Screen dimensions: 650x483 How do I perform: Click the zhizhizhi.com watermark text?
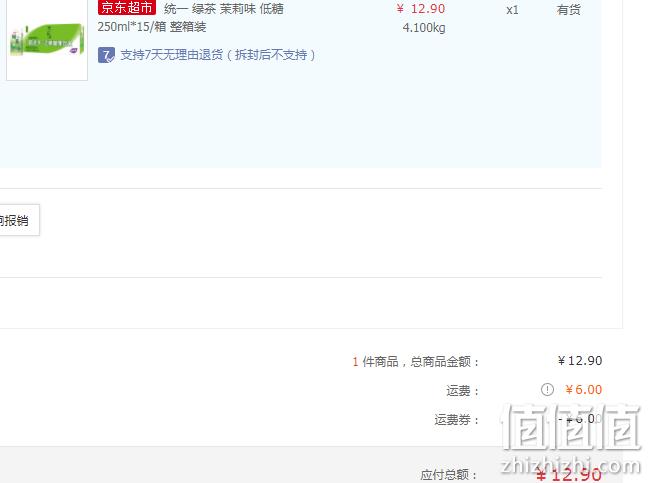click(x=571, y=465)
